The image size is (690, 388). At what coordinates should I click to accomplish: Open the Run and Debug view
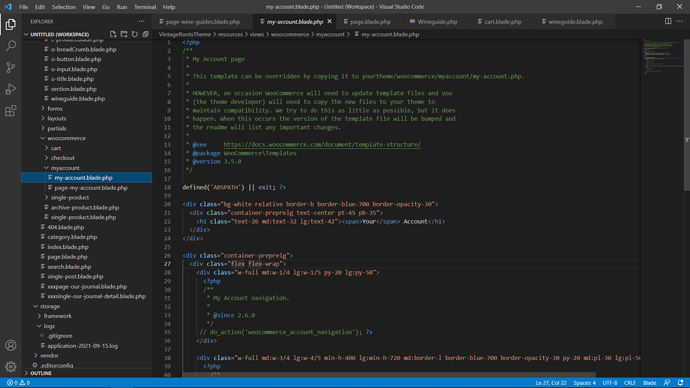click(x=11, y=89)
